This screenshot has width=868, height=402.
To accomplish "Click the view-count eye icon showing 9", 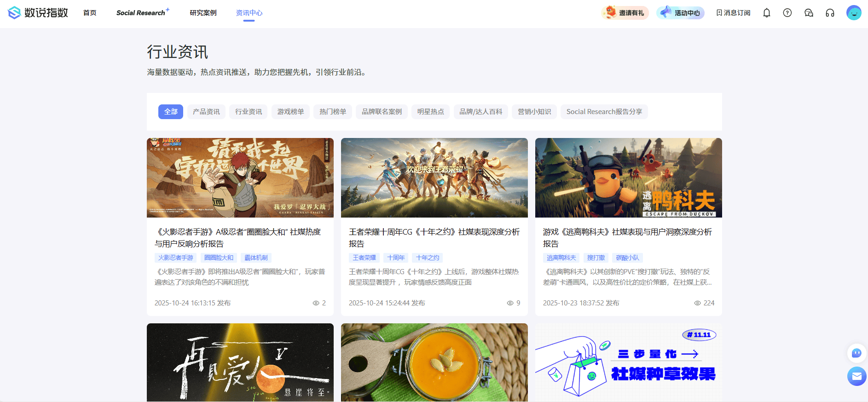I will point(510,303).
